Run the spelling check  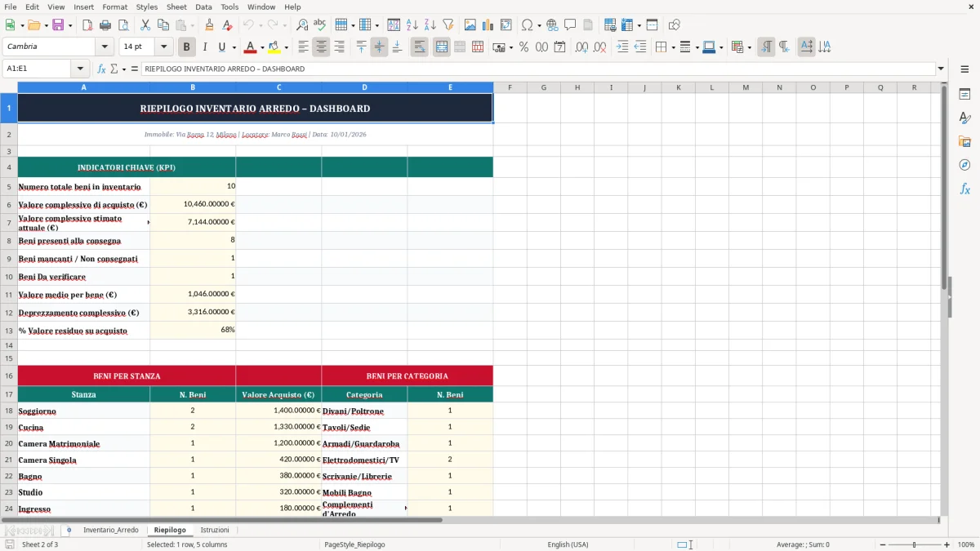[320, 25]
